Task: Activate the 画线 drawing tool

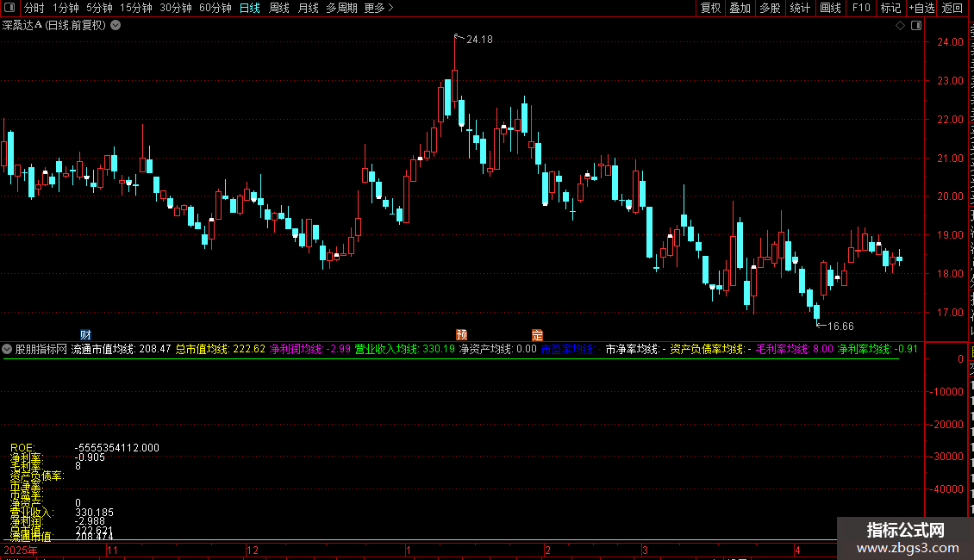Action: tap(831, 8)
